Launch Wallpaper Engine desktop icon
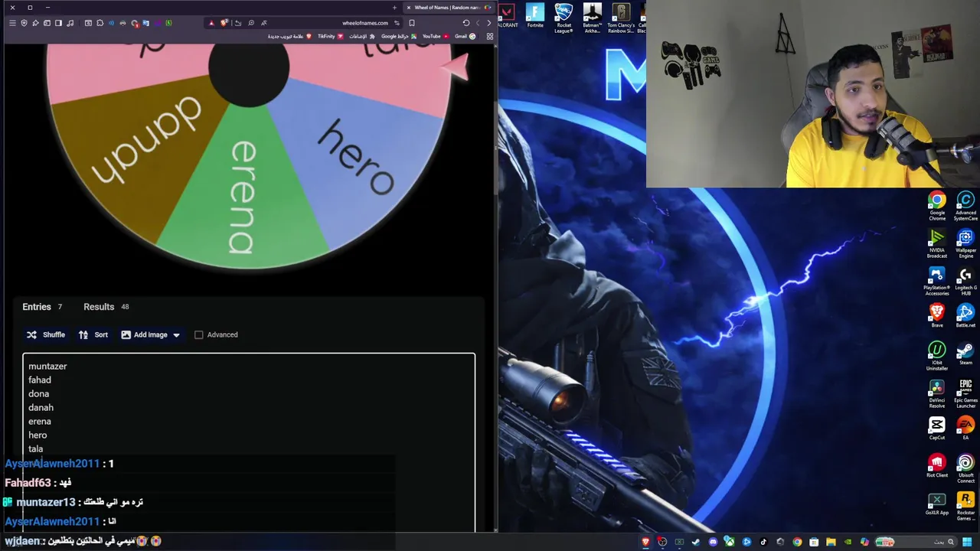The image size is (980, 551). coord(965,244)
